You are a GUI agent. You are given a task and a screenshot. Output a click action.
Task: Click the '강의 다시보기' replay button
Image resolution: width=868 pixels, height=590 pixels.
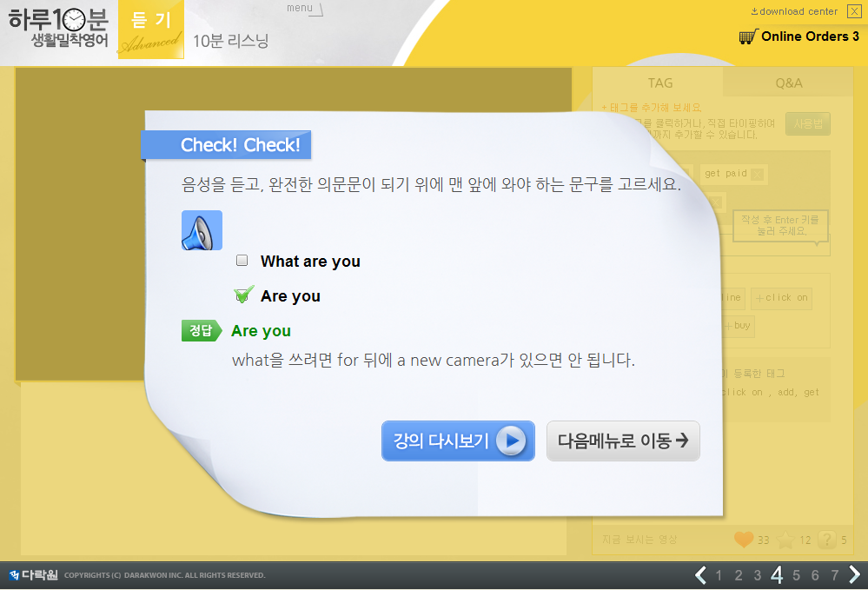pyautogui.click(x=458, y=441)
